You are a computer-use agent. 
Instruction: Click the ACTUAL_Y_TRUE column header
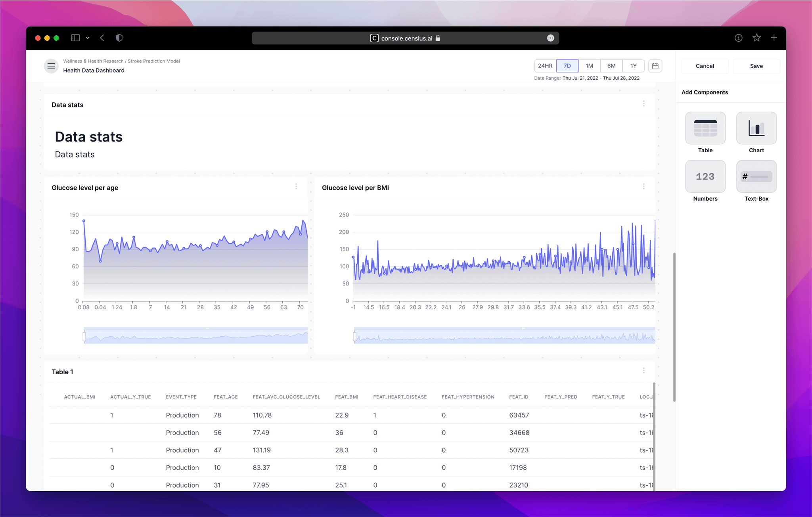click(x=130, y=397)
